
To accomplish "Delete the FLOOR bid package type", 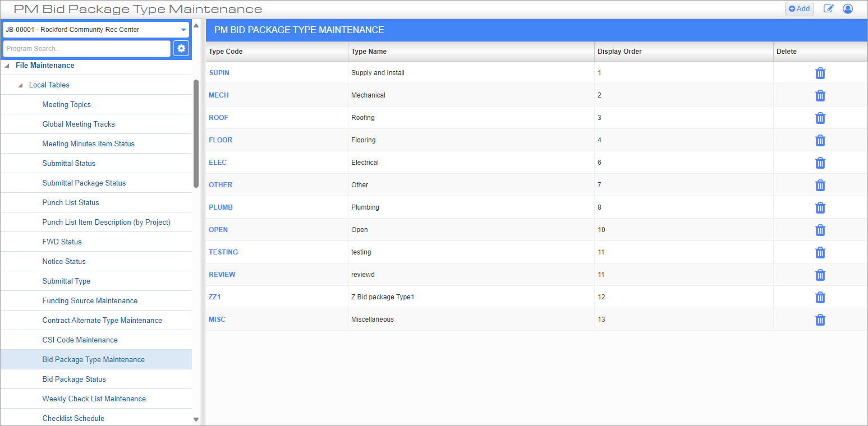I will 820,140.
